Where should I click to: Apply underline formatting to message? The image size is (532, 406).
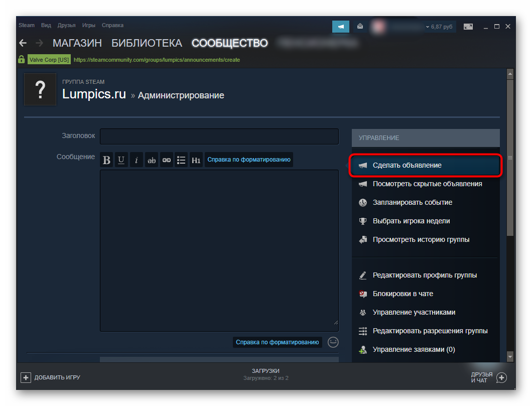click(x=121, y=160)
